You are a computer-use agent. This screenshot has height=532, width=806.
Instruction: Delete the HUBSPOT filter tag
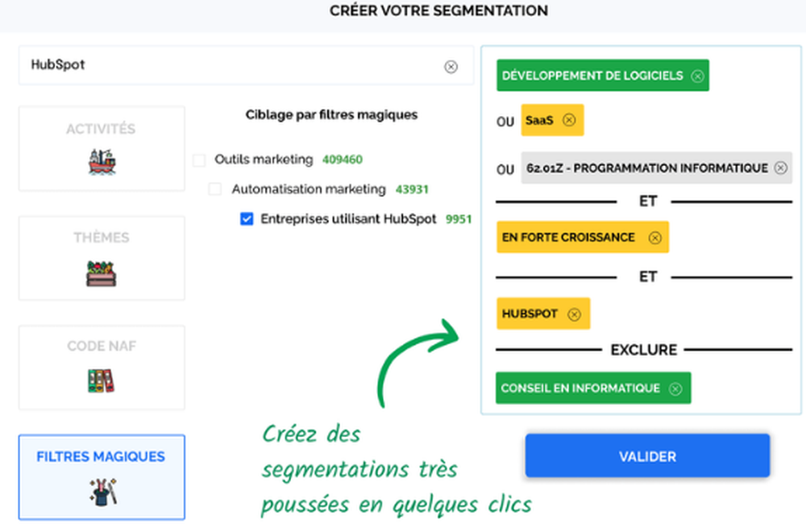click(574, 314)
